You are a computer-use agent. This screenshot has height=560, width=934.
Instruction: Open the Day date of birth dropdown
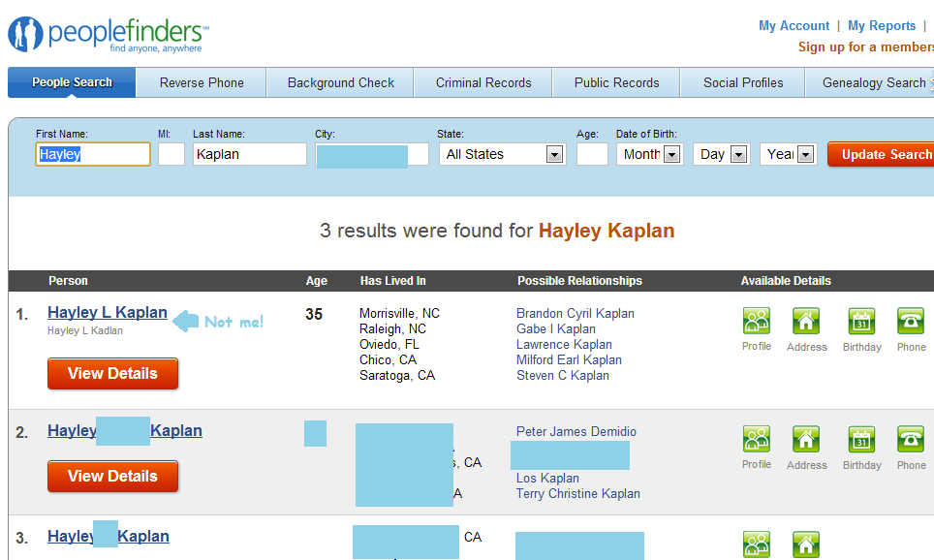(722, 154)
